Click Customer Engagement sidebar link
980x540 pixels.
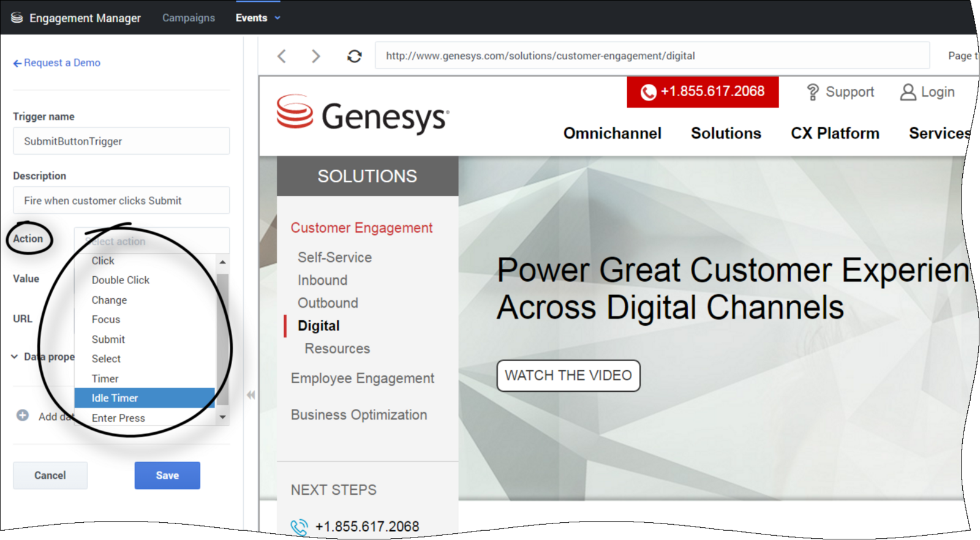pyautogui.click(x=361, y=228)
